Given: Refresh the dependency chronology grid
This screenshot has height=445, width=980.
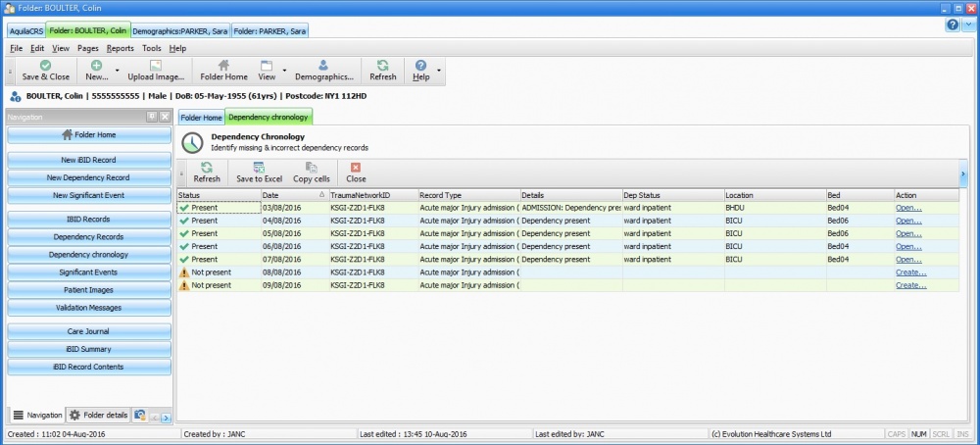Looking at the screenshot, I should (x=207, y=169).
